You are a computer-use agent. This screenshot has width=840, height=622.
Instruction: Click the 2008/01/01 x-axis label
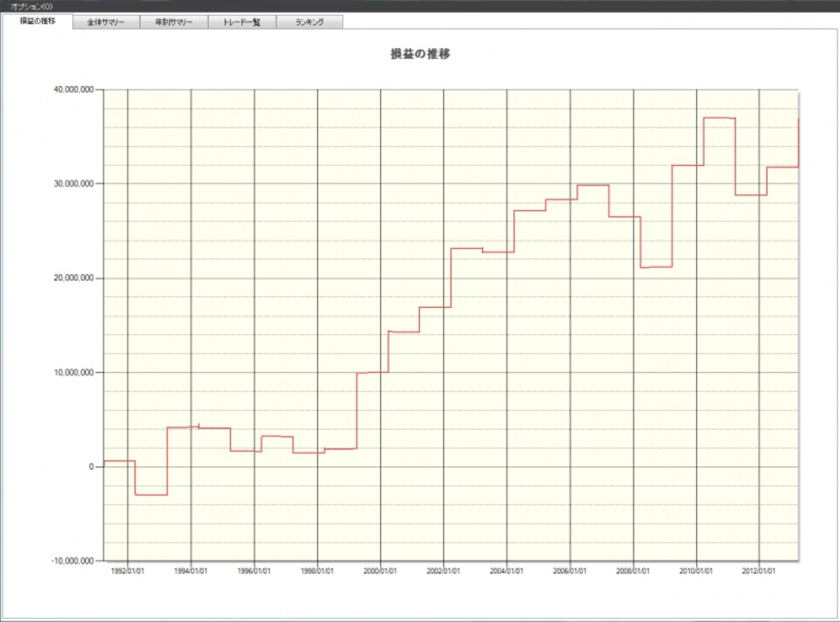click(x=633, y=571)
